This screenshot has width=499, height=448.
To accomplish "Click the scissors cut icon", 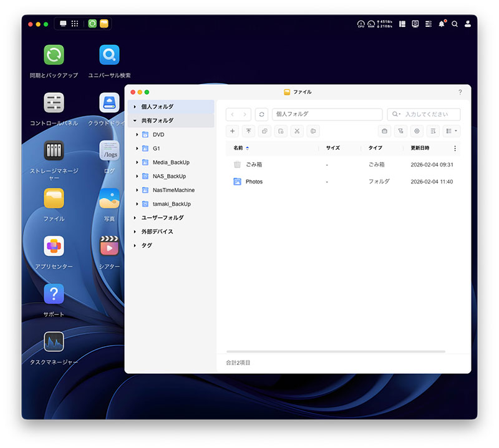I will [x=297, y=131].
